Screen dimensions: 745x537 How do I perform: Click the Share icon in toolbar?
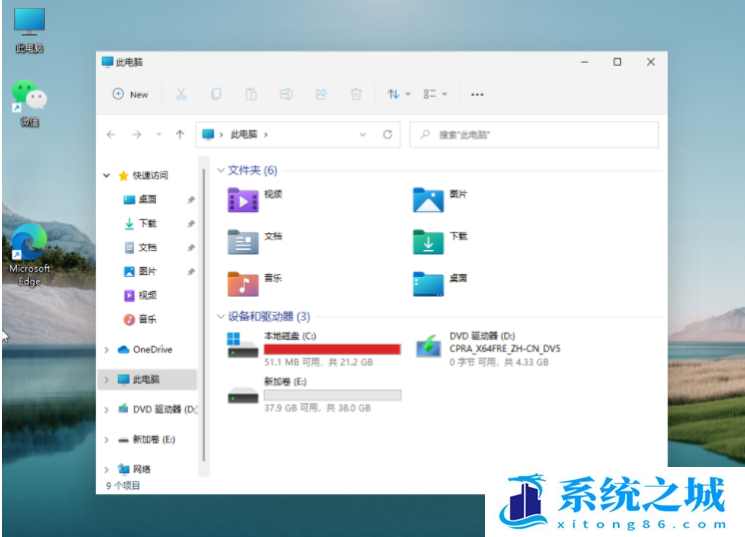click(321, 94)
